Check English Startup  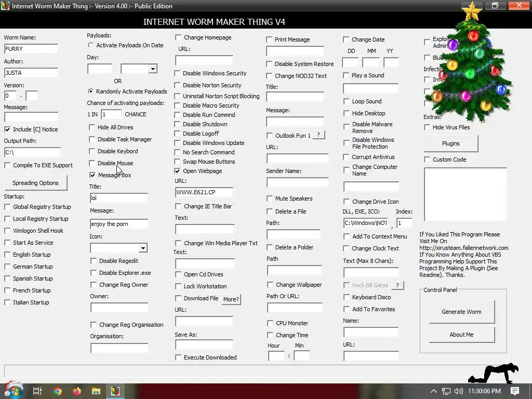(x=7, y=255)
